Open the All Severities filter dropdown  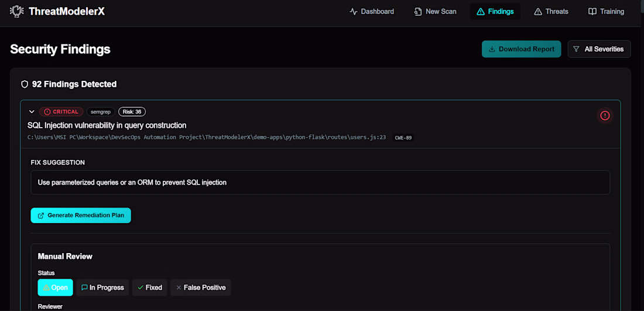coord(599,49)
